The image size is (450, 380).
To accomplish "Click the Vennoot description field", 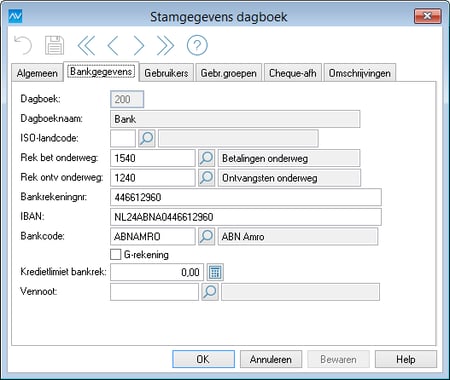I will (x=300, y=292).
